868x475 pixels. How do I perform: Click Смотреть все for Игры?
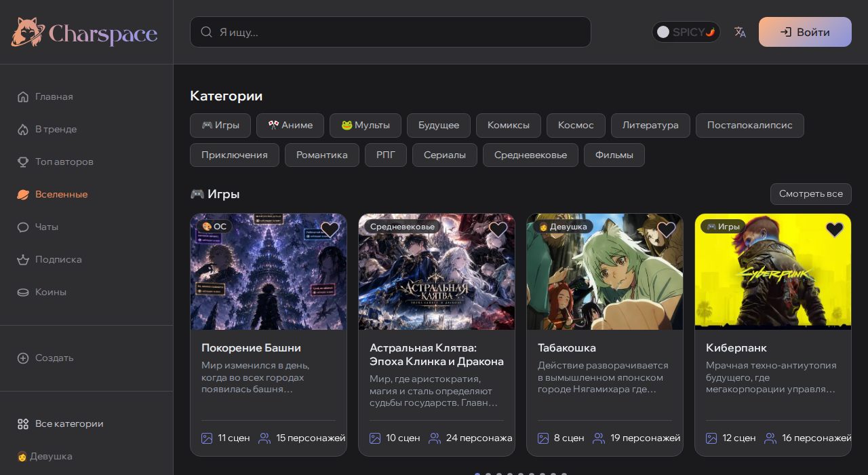[x=811, y=194]
